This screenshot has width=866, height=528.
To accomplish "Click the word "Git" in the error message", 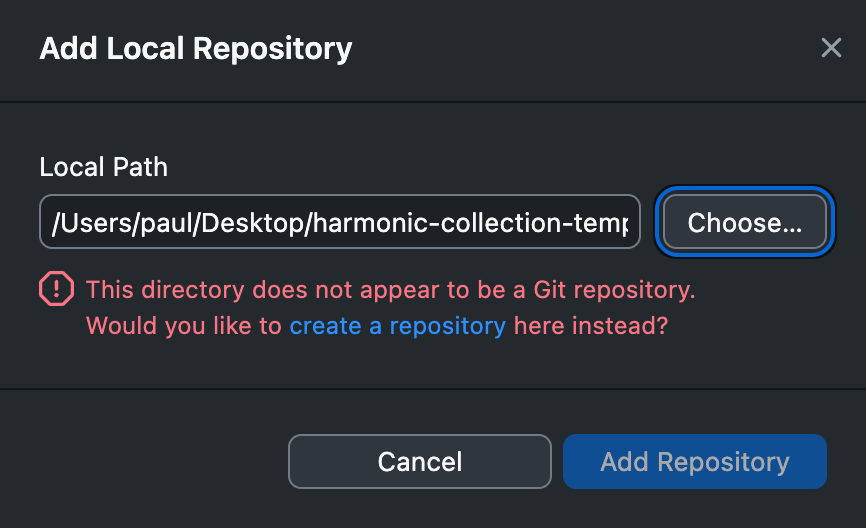I will (x=541, y=290).
